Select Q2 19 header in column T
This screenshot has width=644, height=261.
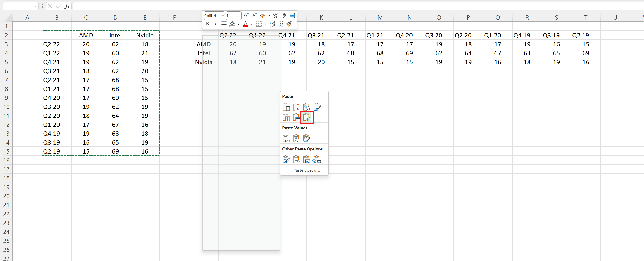coord(586,35)
